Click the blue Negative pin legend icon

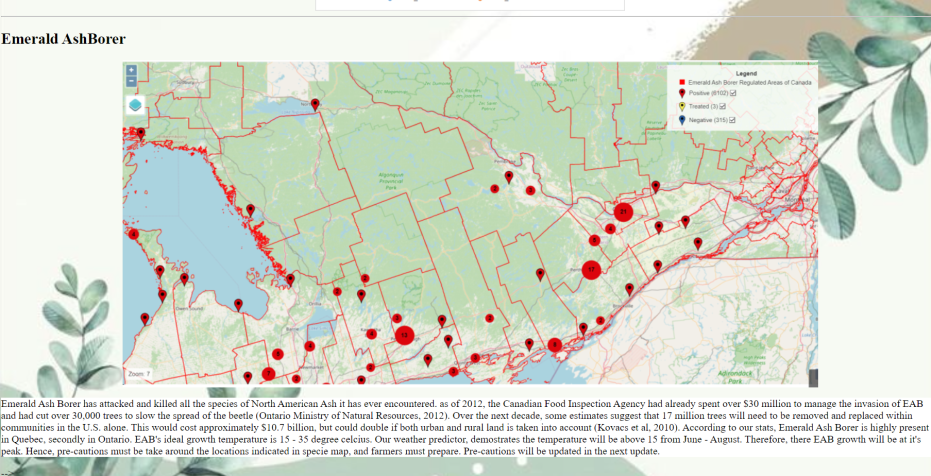click(x=682, y=120)
